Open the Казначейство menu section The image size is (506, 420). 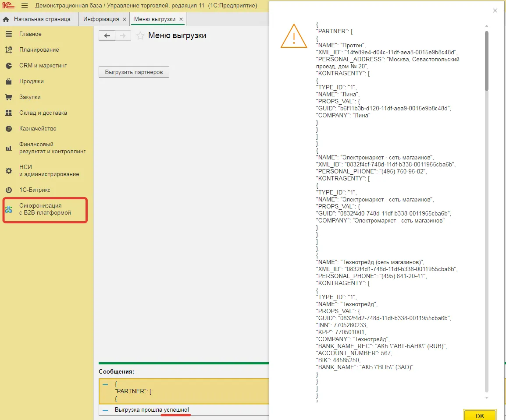tap(38, 129)
